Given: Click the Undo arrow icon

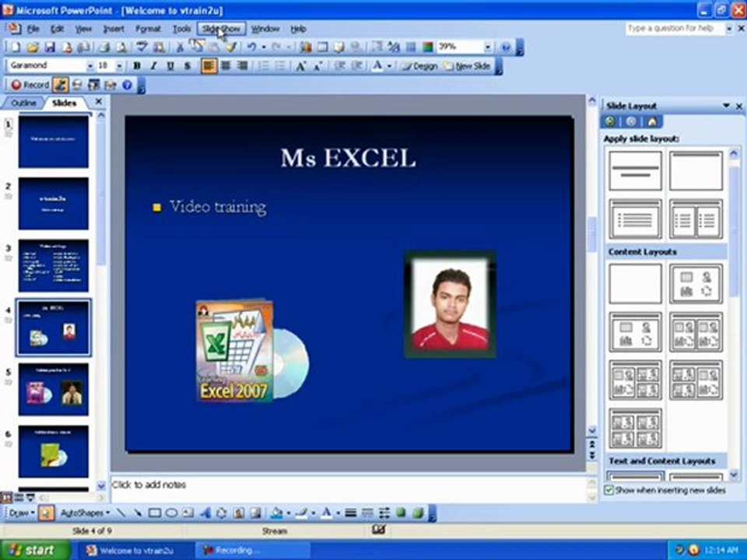Looking at the screenshot, I should [251, 47].
